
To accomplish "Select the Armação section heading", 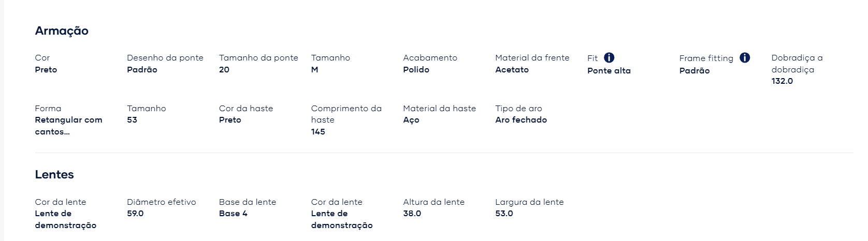I will click(x=62, y=31).
